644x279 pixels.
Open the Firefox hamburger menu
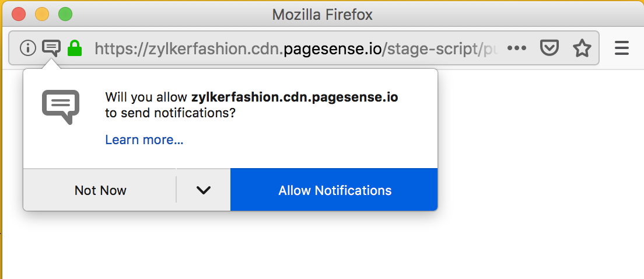click(622, 48)
